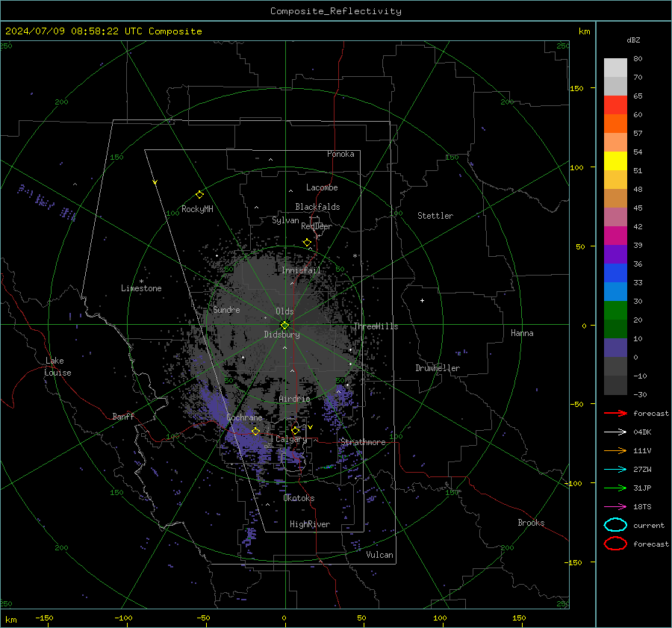Viewport: 672px width, 628px height.
Task: Click the Lacombe city label
Action: point(322,187)
